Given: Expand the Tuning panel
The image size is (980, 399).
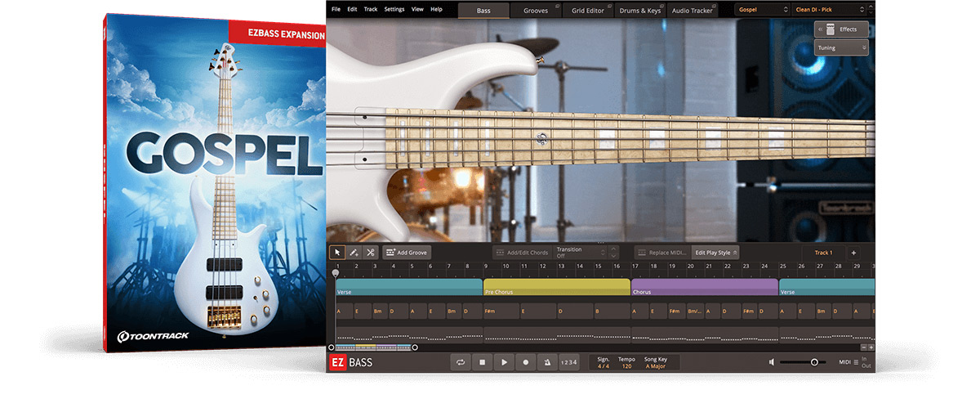Looking at the screenshot, I should pyautogui.click(x=840, y=48).
